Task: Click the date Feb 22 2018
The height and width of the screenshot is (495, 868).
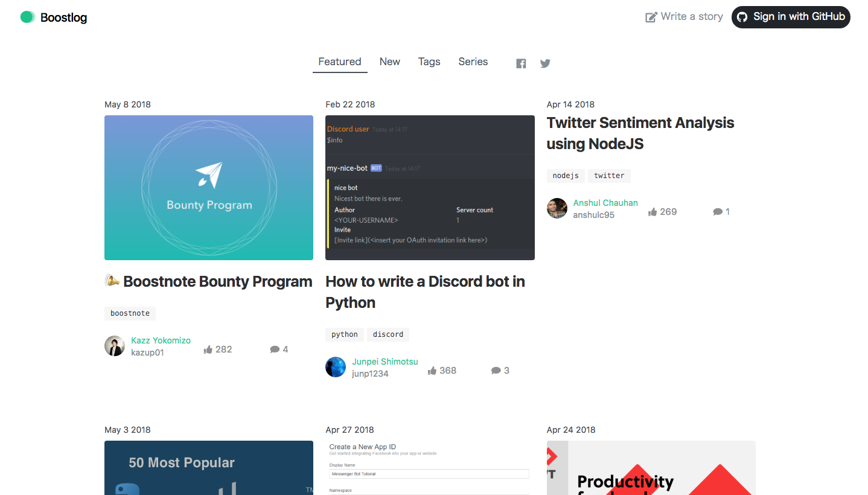Action: [350, 104]
